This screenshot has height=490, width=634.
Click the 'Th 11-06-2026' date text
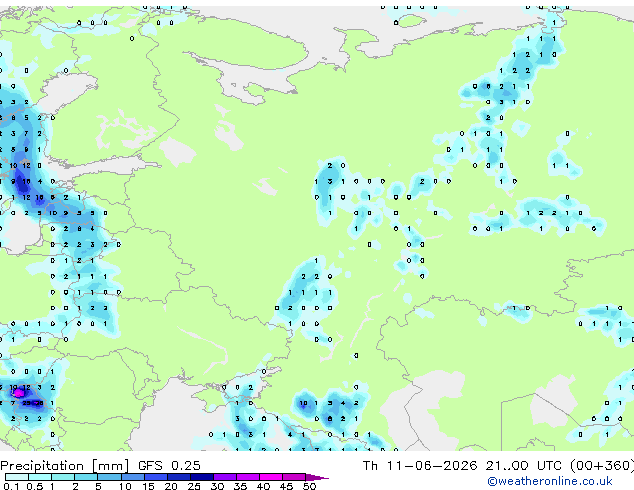coord(420,466)
